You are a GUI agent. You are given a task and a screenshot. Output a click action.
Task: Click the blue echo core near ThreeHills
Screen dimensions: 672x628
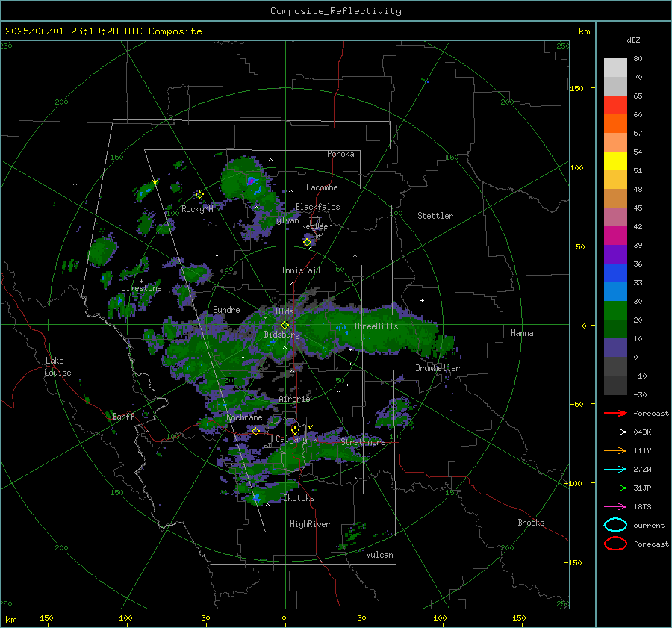(x=341, y=328)
